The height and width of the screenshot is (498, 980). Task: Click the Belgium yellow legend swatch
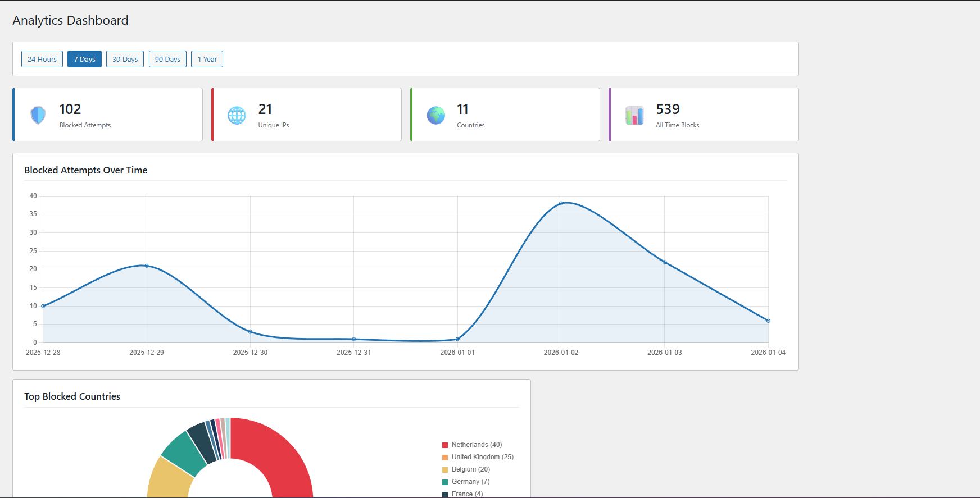click(445, 470)
